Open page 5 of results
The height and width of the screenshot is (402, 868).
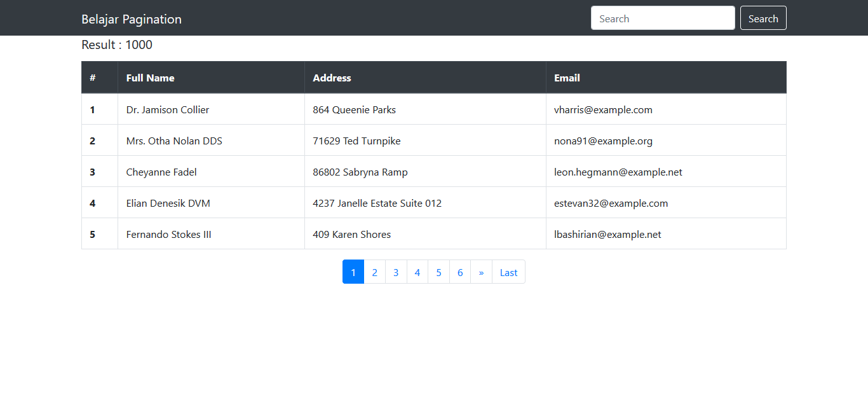click(x=438, y=272)
